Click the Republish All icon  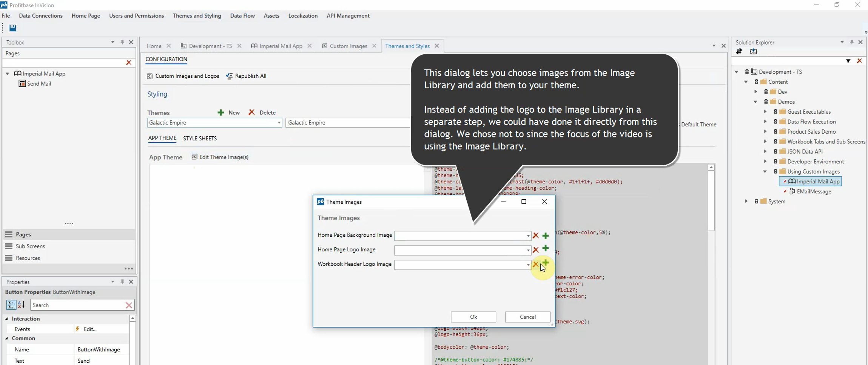click(229, 76)
